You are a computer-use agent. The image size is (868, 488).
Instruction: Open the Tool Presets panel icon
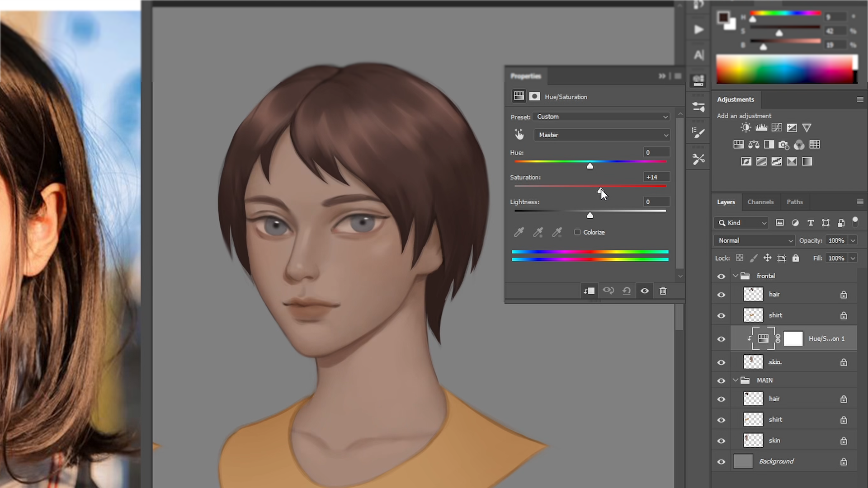(x=699, y=159)
